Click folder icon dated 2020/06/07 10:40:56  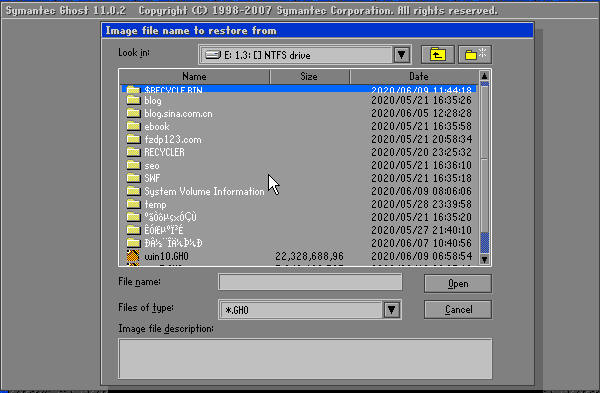(133, 243)
